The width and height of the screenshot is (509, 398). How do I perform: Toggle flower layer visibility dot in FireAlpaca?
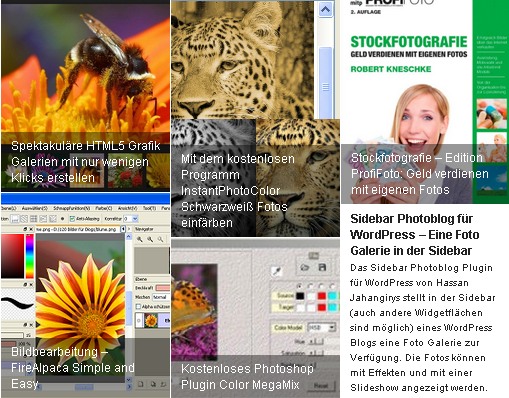pyautogui.click(x=139, y=321)
